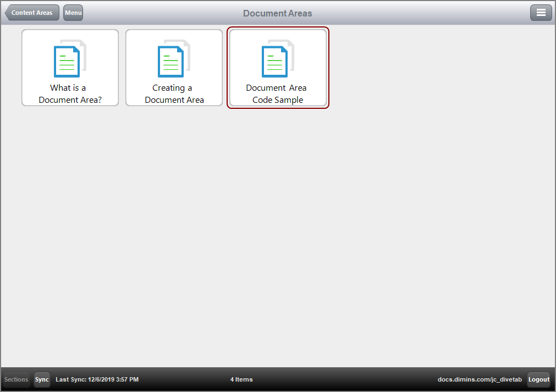Click document icon on "What is a Document Area?" tile
The width and height of the screenshot is (556, 392).
tap(68, 60)
